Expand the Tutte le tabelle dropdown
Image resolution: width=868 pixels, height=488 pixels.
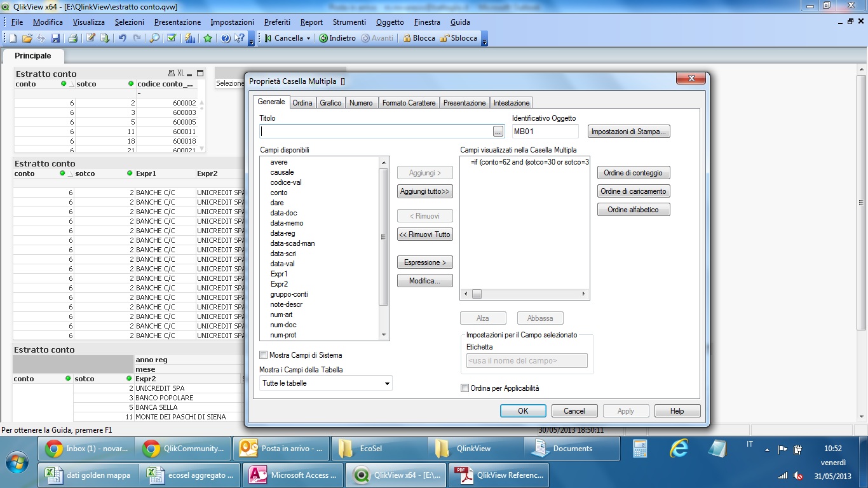click(387, 384)
